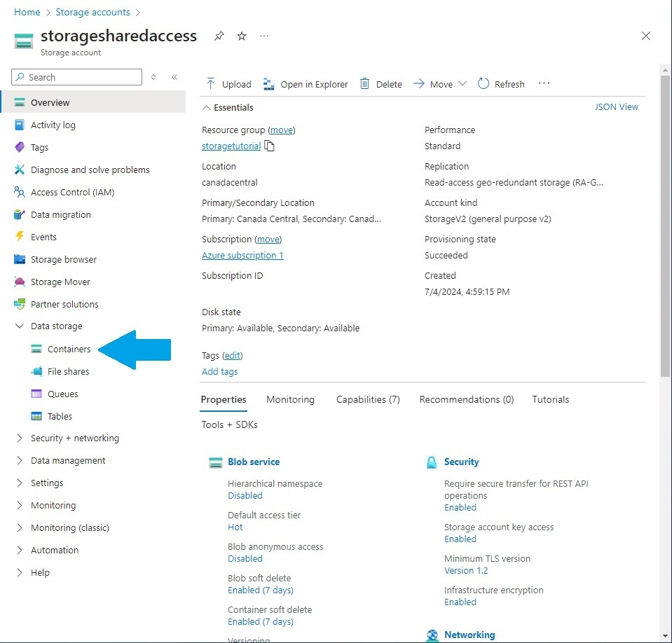
Task: Click Disabled under Blob anonymous access
Action: [x=245, y=559]
